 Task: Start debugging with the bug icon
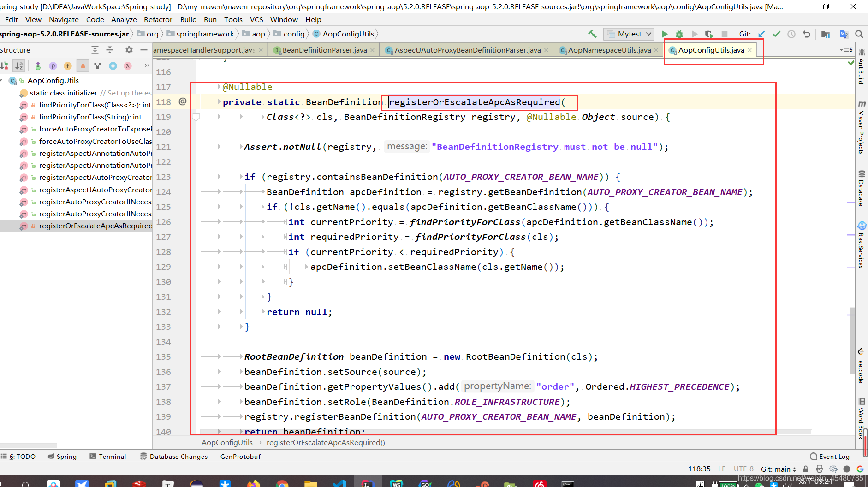679,34
